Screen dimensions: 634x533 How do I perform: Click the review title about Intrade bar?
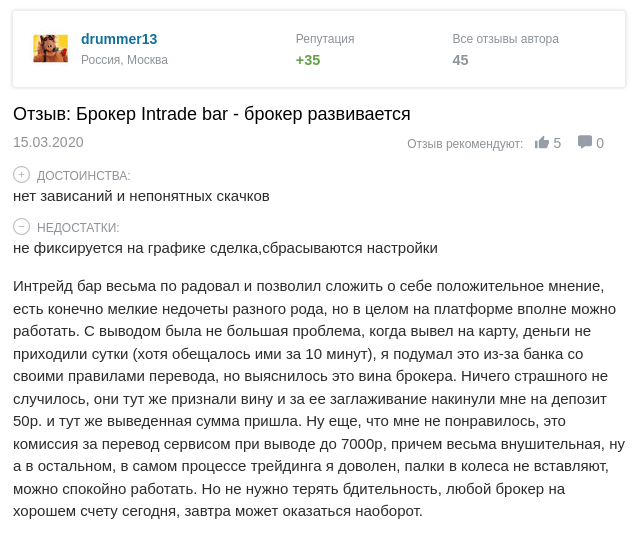pos(212,114)
